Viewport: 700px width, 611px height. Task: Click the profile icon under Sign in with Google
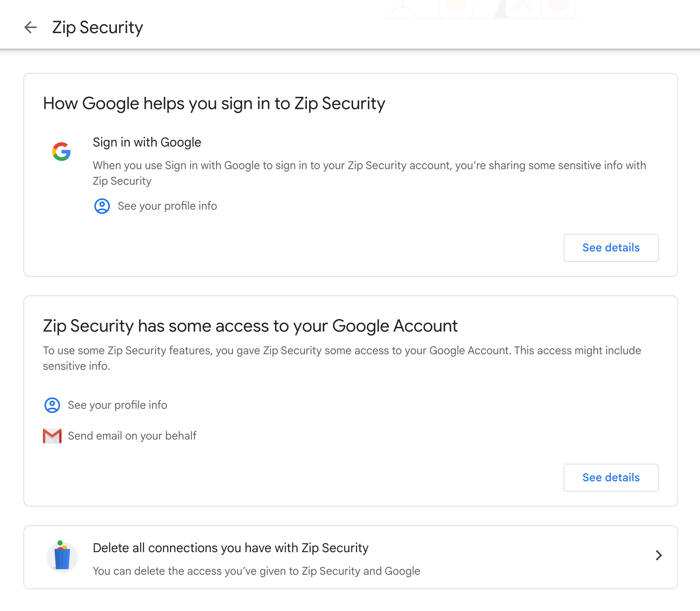tap(102, 206)
